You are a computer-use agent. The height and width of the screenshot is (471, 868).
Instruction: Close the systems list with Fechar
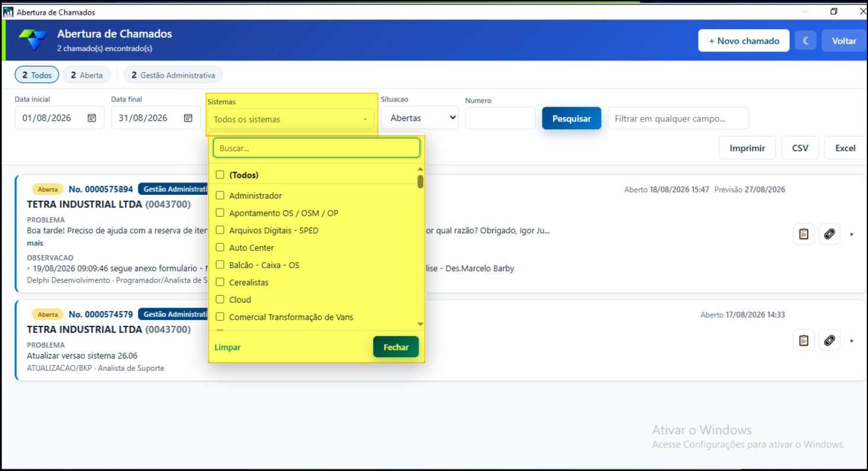(x=396, y=347)
